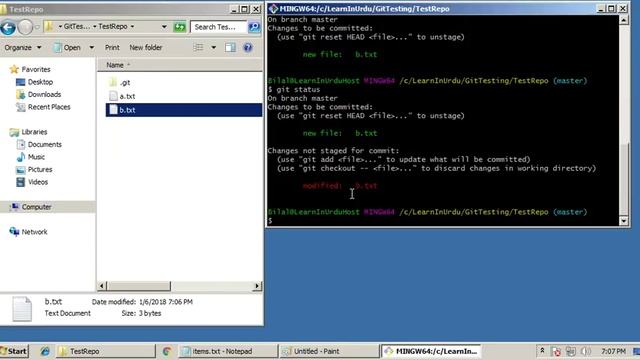Click the red security alert tray icon
The width and height of the screenshot is (640, 360).
click(556, 351)
